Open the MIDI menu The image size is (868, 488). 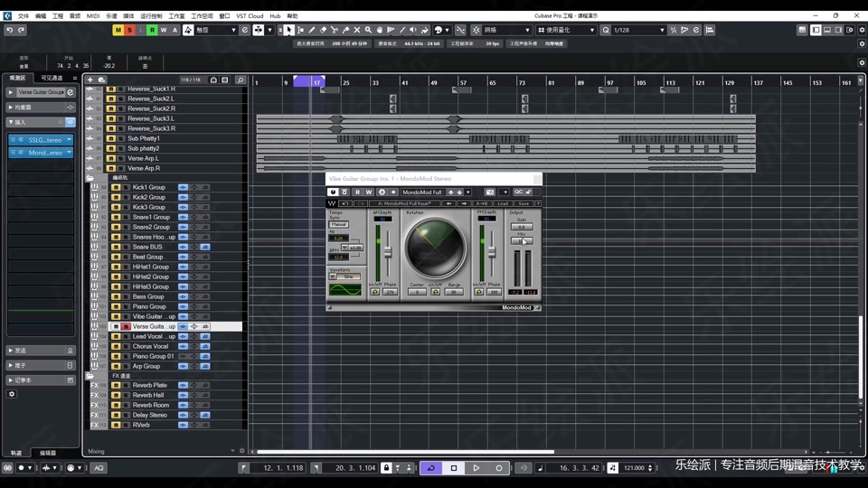pos(93,16)
